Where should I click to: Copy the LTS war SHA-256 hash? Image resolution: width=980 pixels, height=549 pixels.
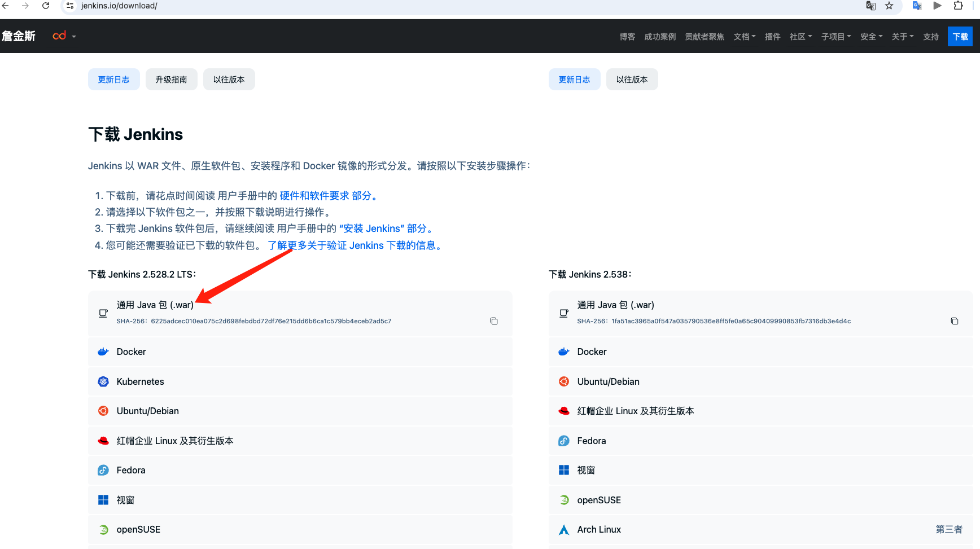(494, 321)
